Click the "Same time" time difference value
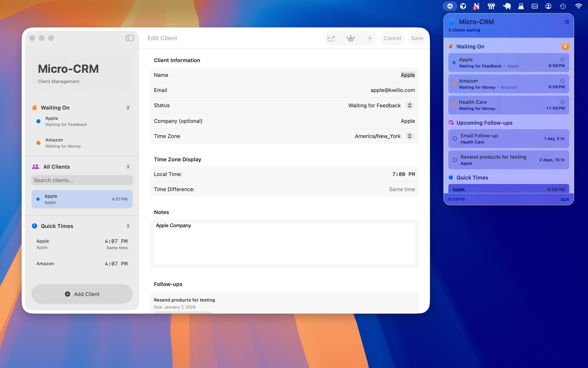The width and height of the screenshot is (588, 368). coord(402,189)
